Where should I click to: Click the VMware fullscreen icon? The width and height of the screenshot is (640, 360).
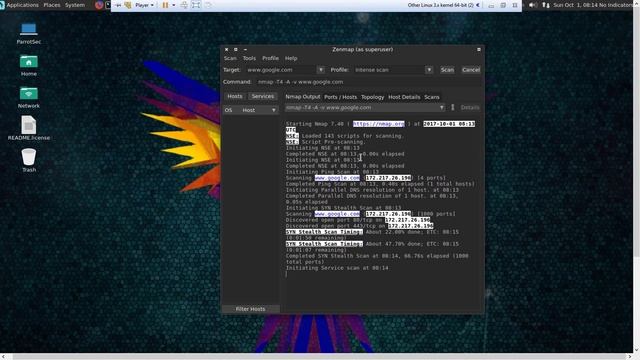[196, 5]
